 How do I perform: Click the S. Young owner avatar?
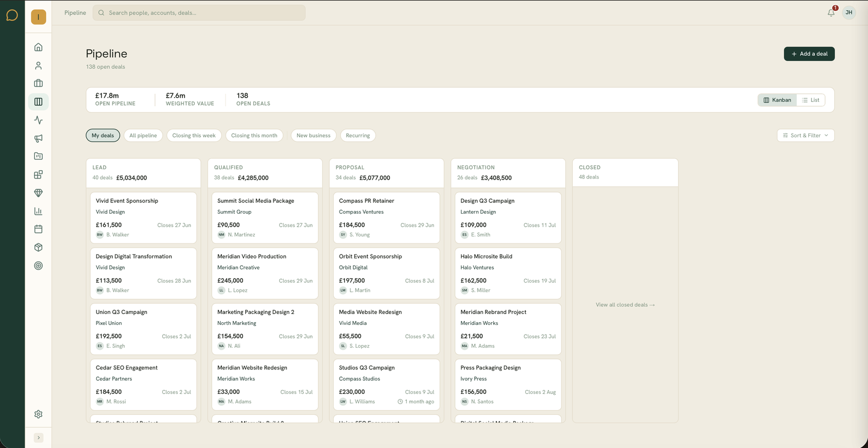pyautogui.click(x=343, y=235)
